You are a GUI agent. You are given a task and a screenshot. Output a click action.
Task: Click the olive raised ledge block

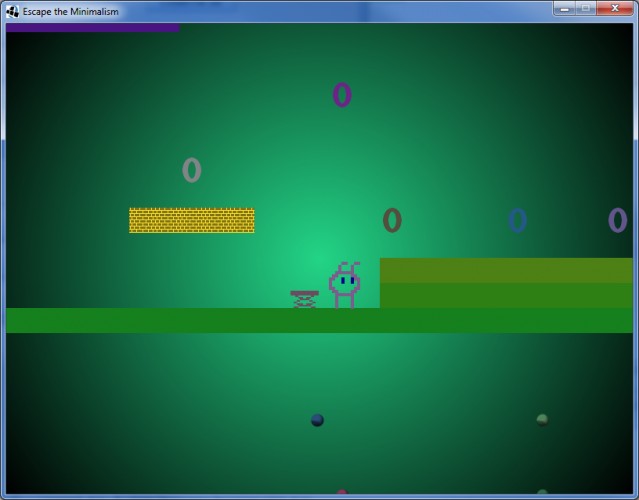506,283
